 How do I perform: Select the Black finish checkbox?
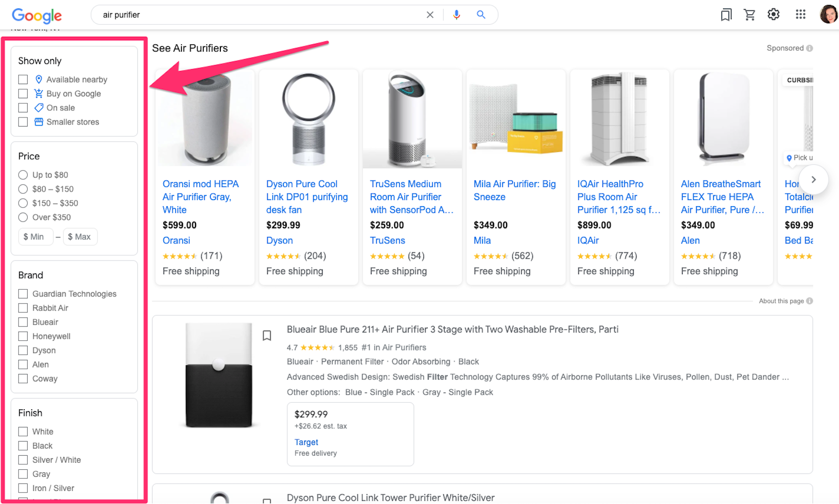23,446
